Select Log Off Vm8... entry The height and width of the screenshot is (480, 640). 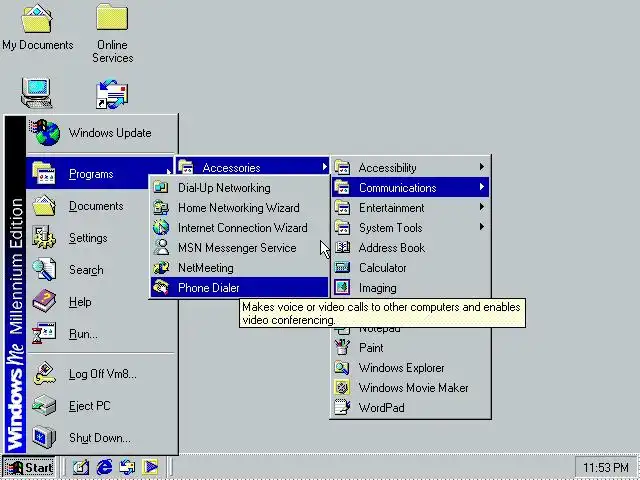coord(102,374)
